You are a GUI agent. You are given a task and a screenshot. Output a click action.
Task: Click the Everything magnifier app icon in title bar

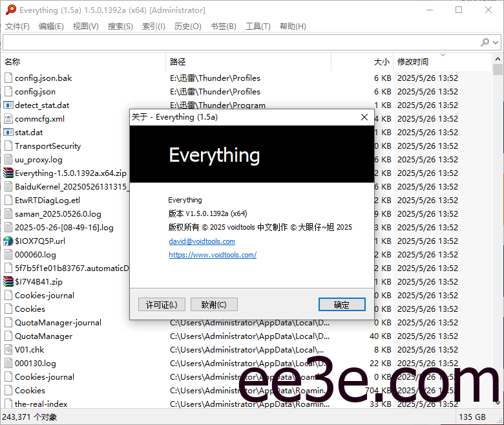(x=10, y=10)
